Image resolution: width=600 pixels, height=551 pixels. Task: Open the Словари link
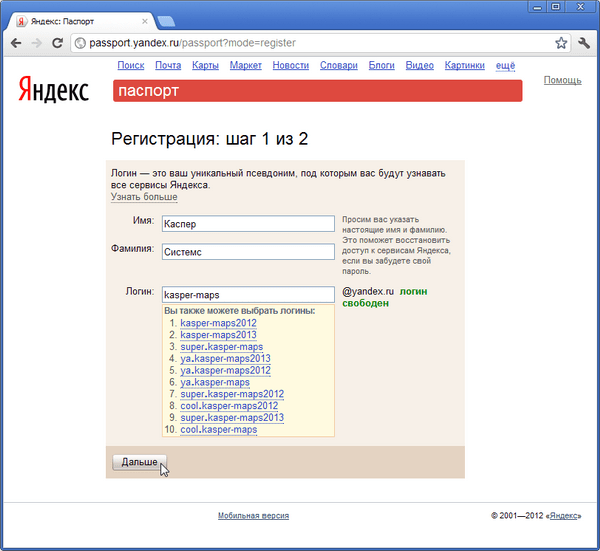point(339,65)
